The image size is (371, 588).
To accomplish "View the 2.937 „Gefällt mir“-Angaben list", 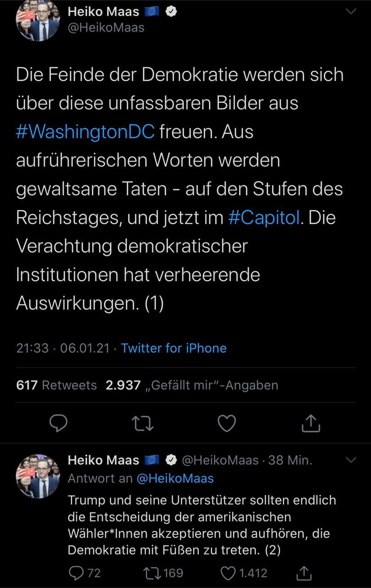I will click(x=191, y=385).
